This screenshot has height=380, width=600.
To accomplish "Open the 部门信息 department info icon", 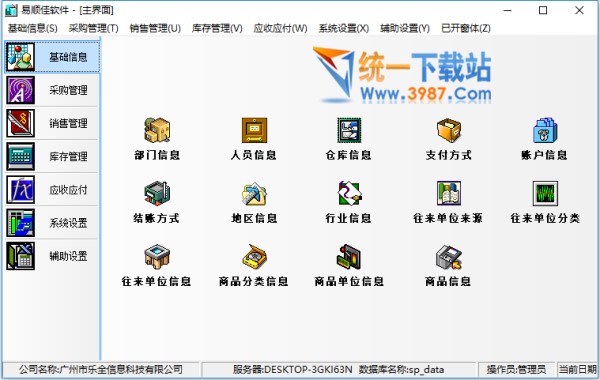I will point(157,130).
